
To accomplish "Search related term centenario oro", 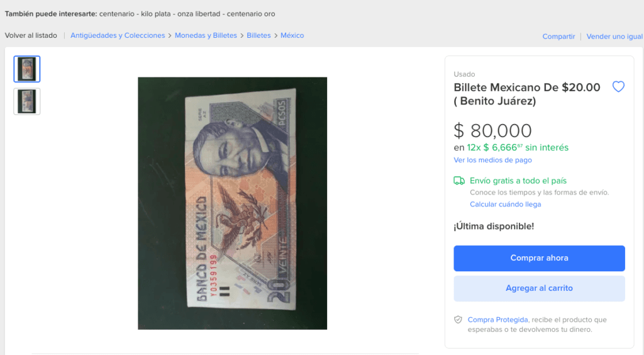I will 251,14.
